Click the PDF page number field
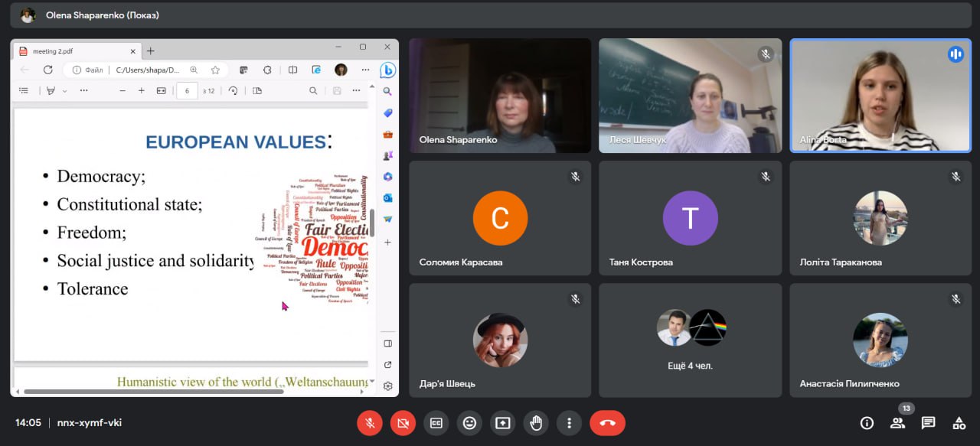Screen dimensions: 980x446 click(x=188, y=90)
